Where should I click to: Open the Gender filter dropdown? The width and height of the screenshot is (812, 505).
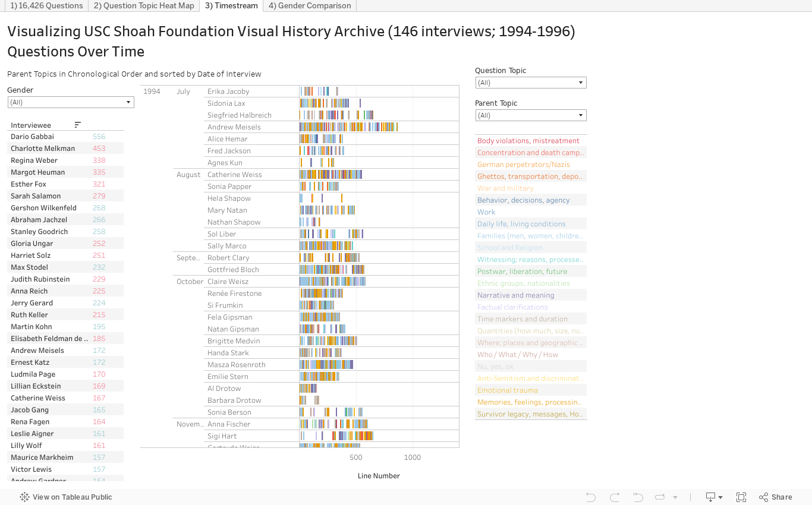[71, 102]
